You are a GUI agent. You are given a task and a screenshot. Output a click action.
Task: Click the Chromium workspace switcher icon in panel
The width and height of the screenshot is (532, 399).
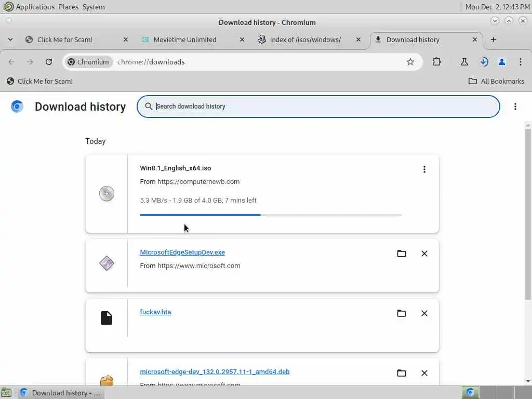point(470,393)
